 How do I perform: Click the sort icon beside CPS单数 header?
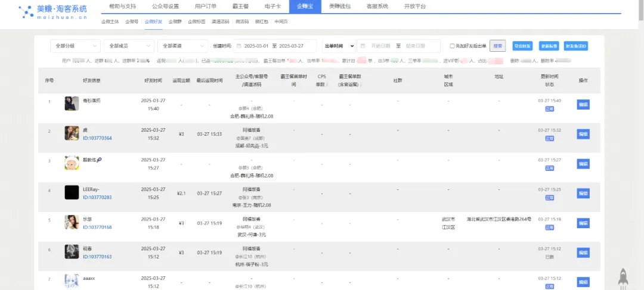click(x=327, y=85)
